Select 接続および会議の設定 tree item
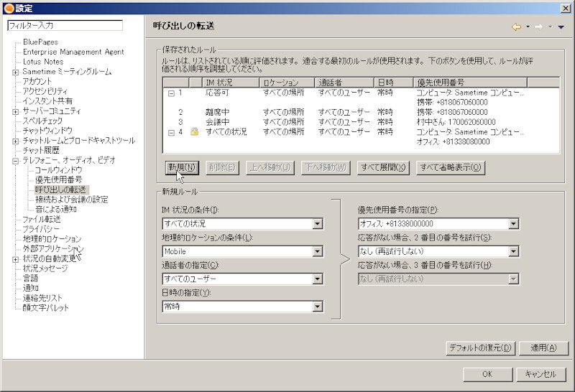Image resolution: width=575 pixels, height=392 pixels. pyautogui.click(x=71, y=200)
